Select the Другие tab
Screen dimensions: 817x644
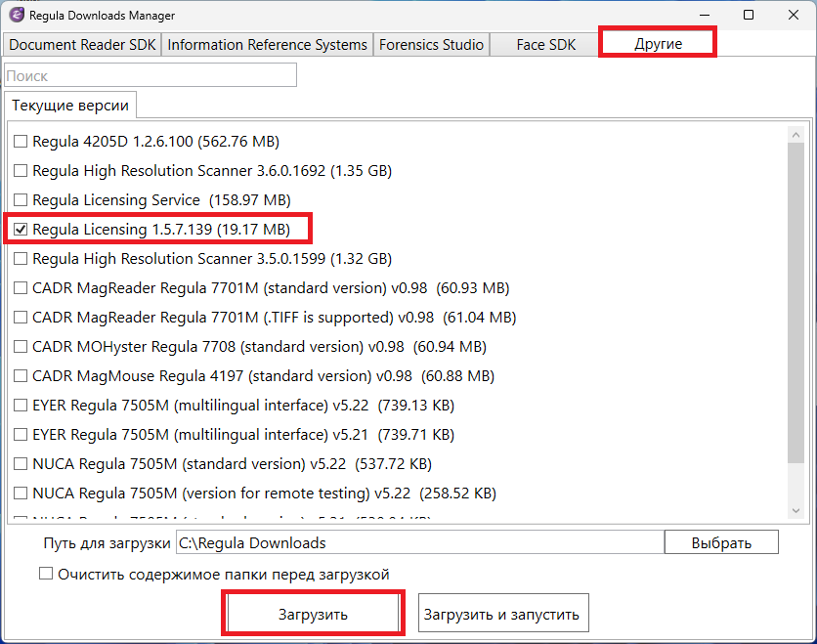658,44
